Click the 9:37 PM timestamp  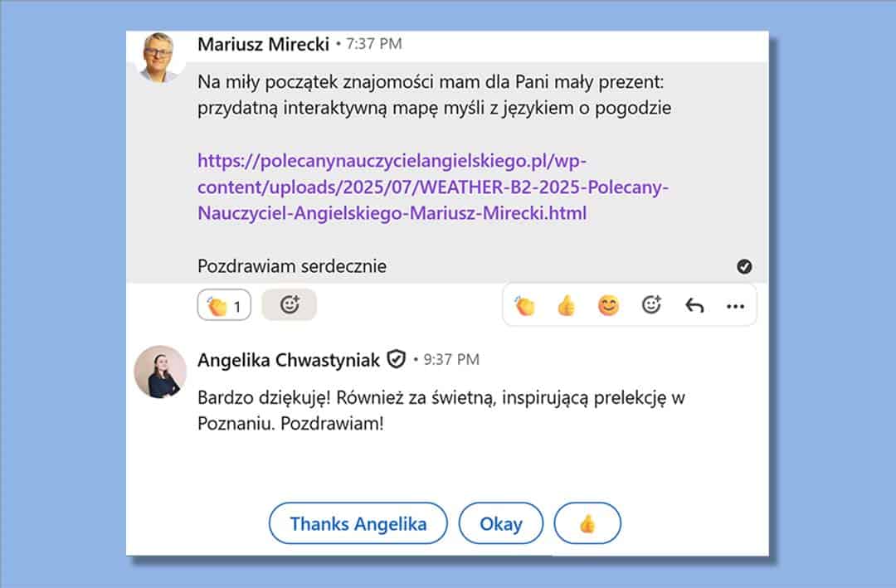[x=450, y=359]
